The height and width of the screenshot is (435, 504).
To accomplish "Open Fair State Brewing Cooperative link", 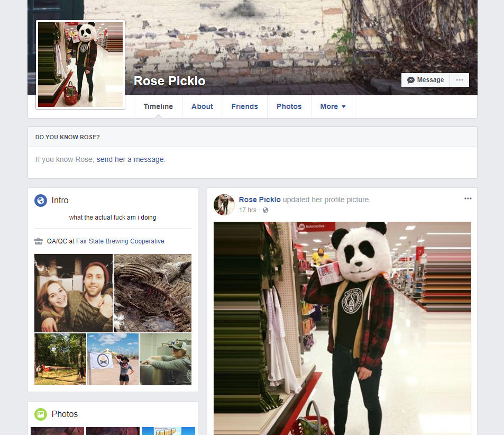I will 120,241.
